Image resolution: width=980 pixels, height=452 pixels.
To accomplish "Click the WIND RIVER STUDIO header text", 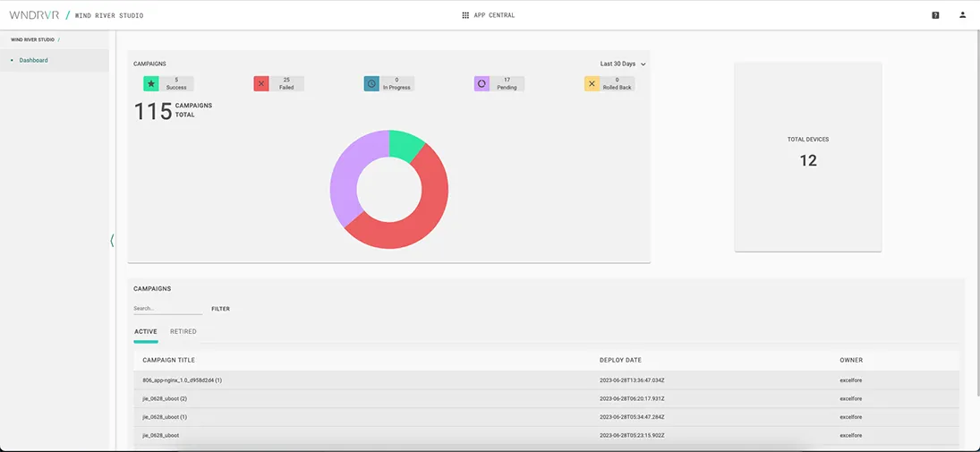I will tap(109, 15).
